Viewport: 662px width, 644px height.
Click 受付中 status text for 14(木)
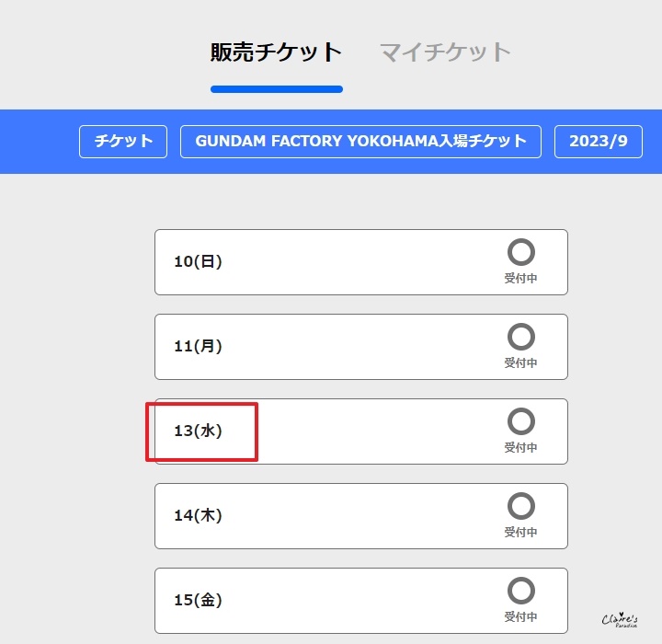point(520,533)
